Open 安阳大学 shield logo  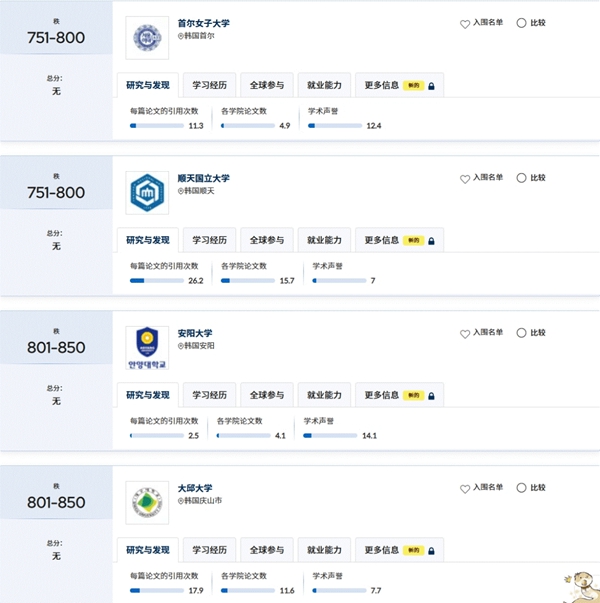(147, 348)
